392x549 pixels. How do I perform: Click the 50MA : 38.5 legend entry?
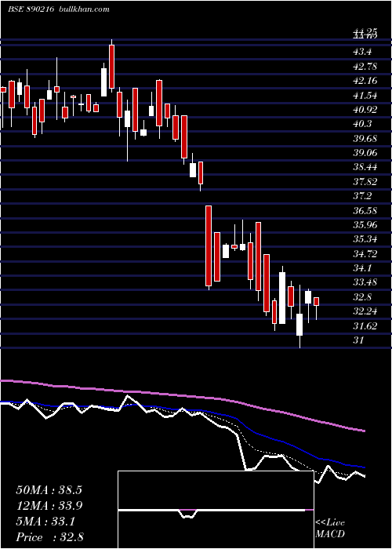[x=49, y=489]
